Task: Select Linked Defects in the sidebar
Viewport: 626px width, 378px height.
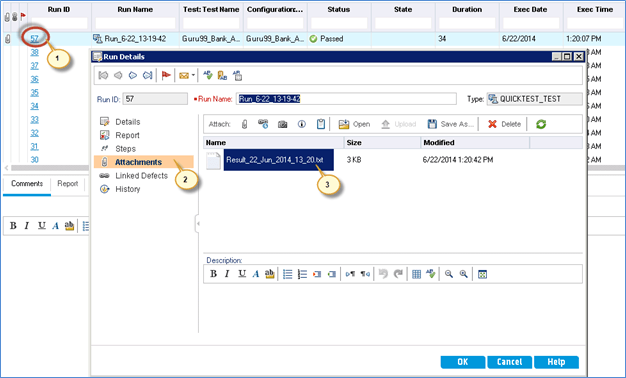Action: point(141,176)
